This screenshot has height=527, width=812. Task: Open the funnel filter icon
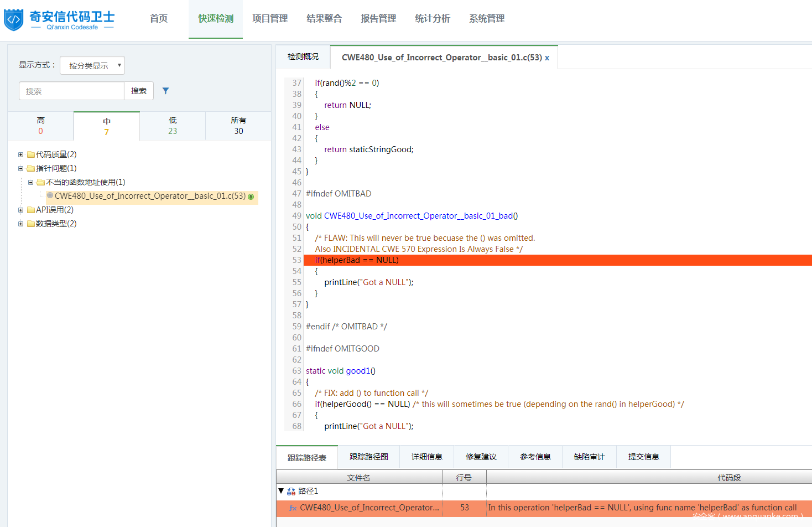coord(165,91)
